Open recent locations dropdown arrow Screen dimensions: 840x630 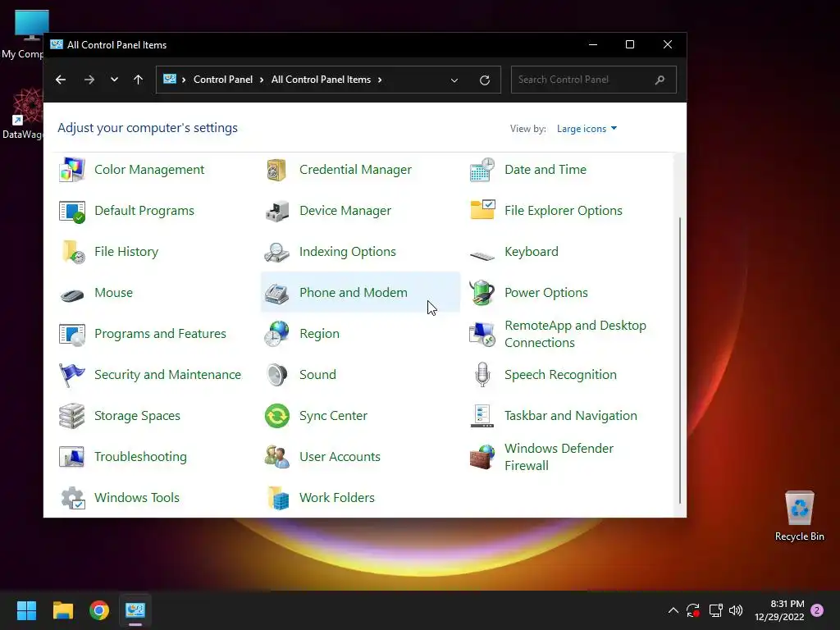pyautogui.click(x=114, y=80)
